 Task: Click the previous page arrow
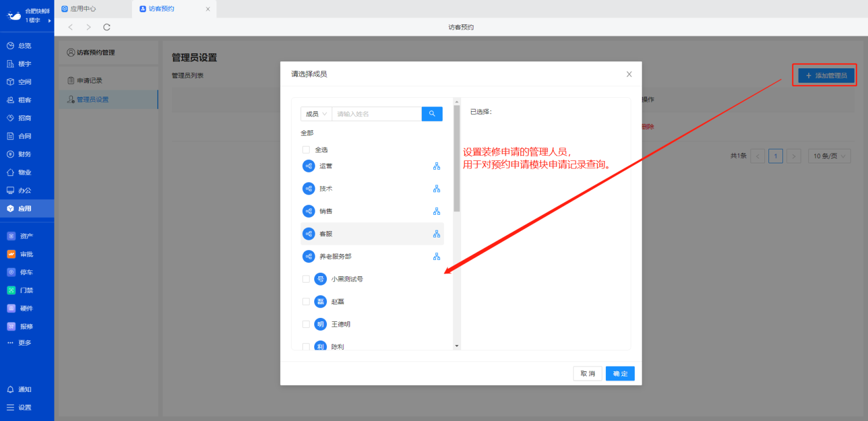tap(757, 156)
